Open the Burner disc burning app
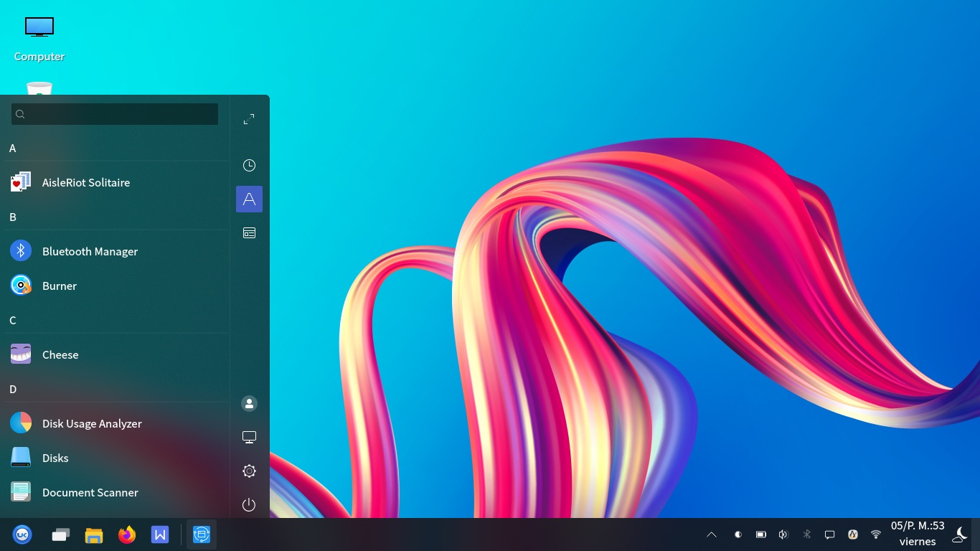 pyautogui.click(x=60, y=286)
